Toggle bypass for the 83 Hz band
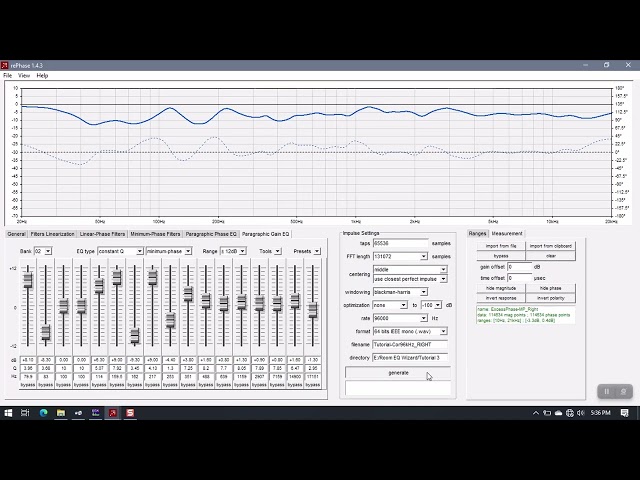Image resolution: width=640 pixels, height=480 pixels. 45,385
